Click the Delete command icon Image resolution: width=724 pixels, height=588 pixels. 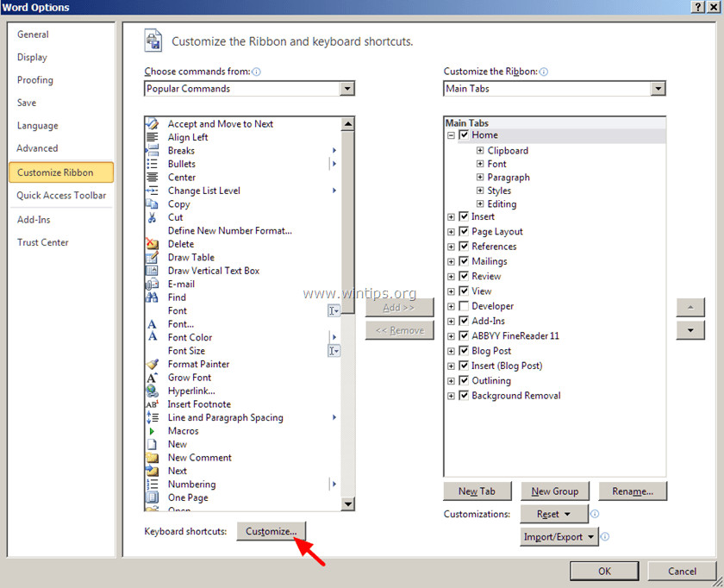(153, 244)
